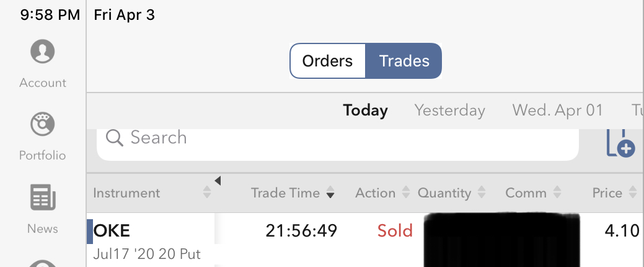The width and height of the screenshot is (644, 267).
Task: Select the Yesterday date tab
Action: pos(449,111)
